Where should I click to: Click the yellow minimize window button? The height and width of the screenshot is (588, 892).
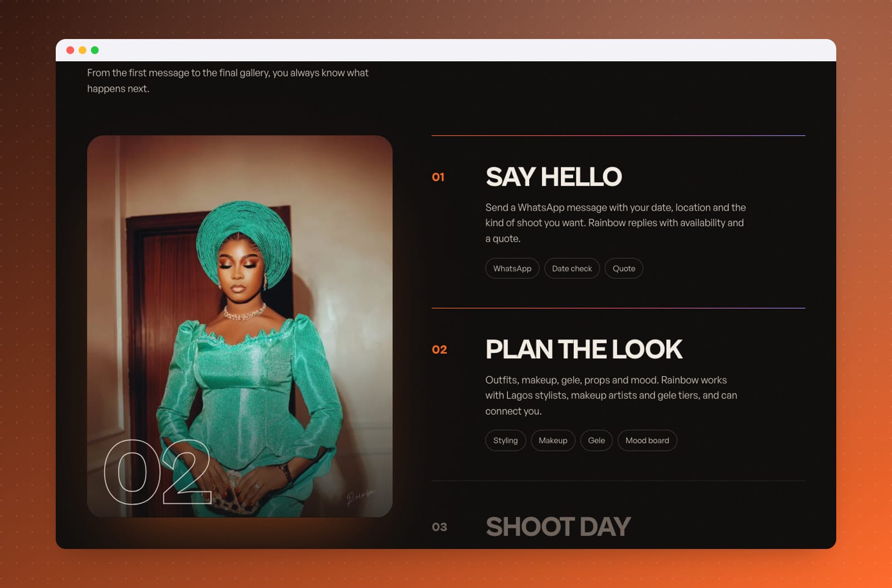(x=83, y=50)
